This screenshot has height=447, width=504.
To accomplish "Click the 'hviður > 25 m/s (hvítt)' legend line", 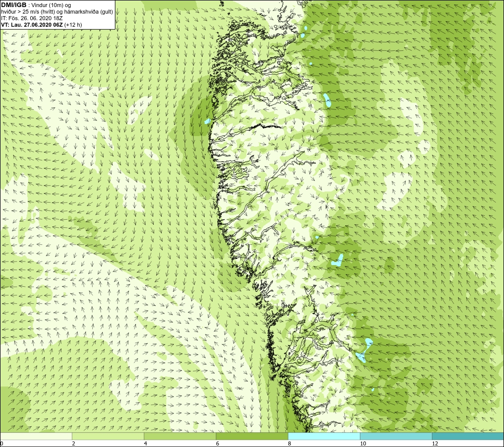I will (57, 12).
